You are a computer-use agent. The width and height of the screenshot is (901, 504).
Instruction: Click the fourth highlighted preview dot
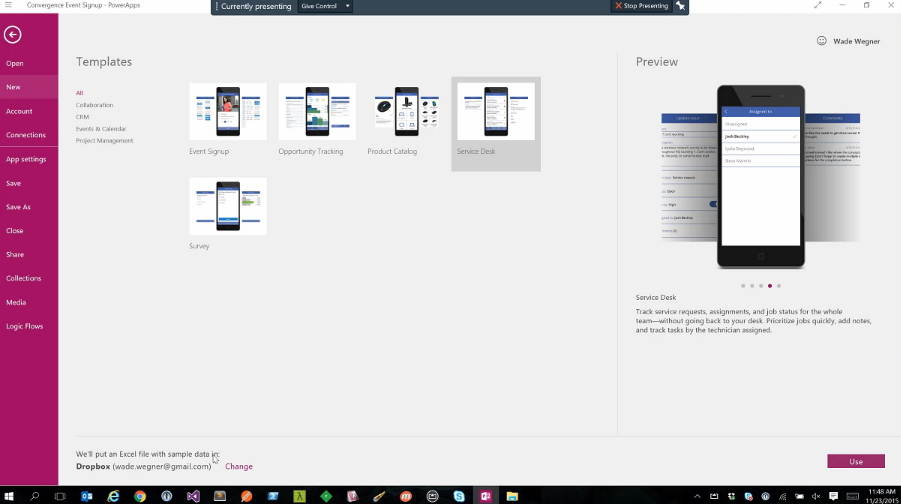(770, 286)
